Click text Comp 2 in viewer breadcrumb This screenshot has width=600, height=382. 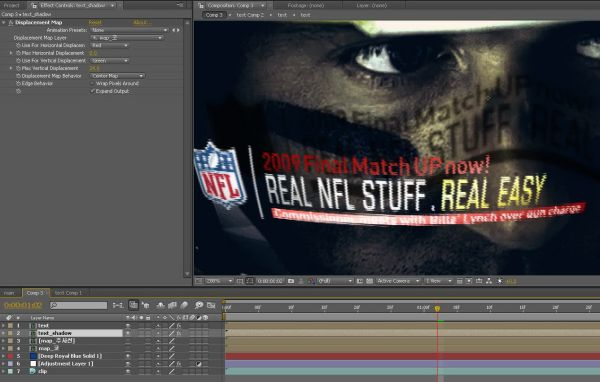pyautogui.click(x=250, y=15)
